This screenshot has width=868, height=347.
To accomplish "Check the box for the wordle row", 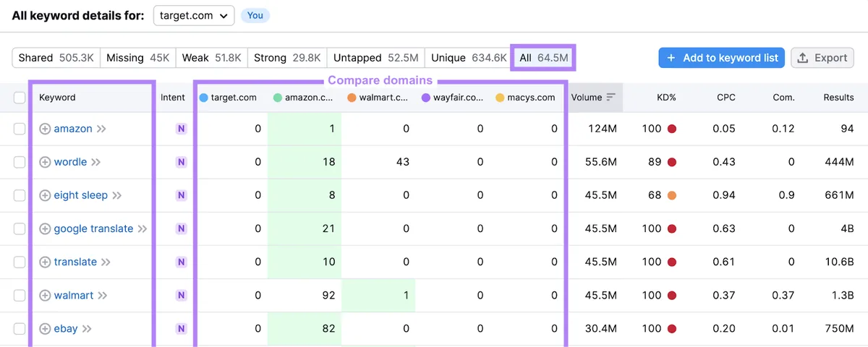I will (x=20, y=162).
